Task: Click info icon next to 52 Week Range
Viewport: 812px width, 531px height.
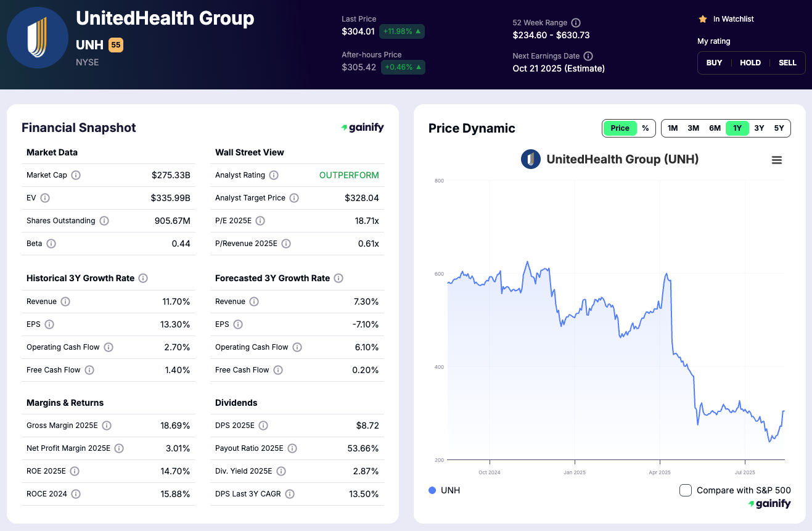Action: click(576, 22)
